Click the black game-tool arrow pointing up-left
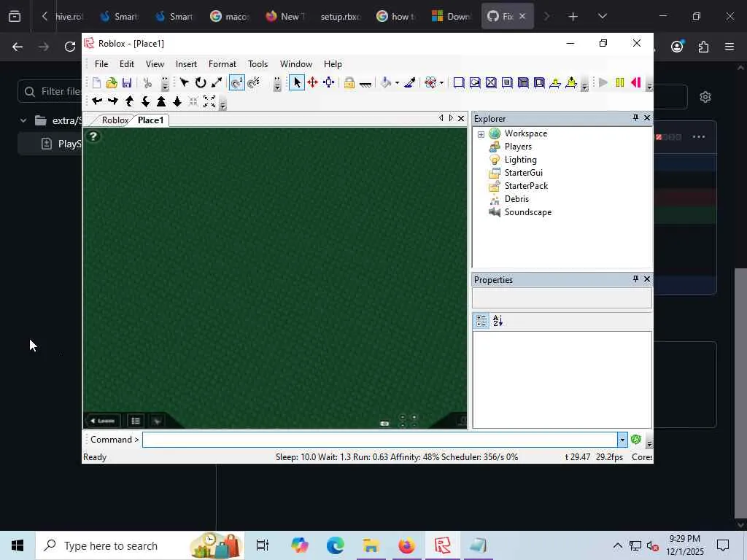Image resolution: width=747 pixels, height=560 pixels. click(x=185, y=83)
